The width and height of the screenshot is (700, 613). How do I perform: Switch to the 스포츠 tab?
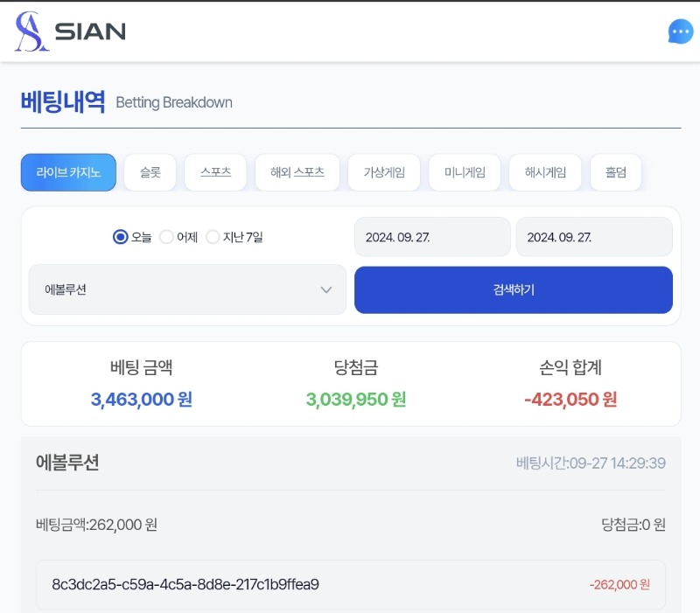tap(215, 172)
